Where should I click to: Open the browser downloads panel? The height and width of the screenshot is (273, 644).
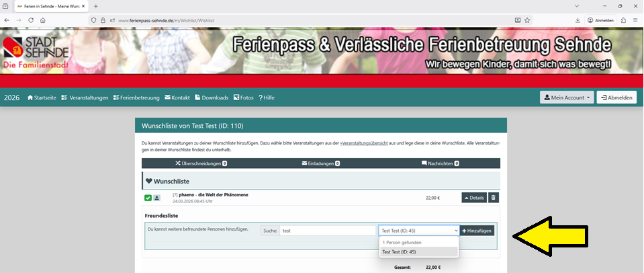tap(578, 20)
